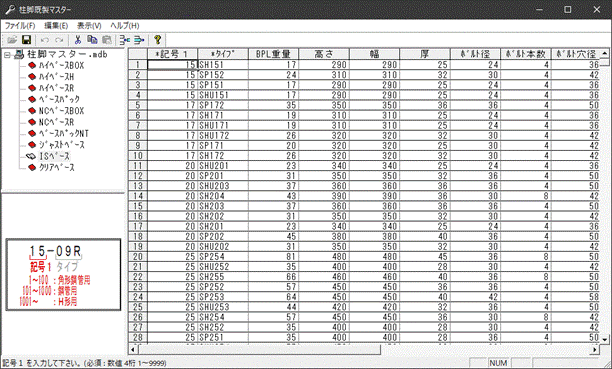
Task: Open the 表示(V) menu
Action: (89, 26)
